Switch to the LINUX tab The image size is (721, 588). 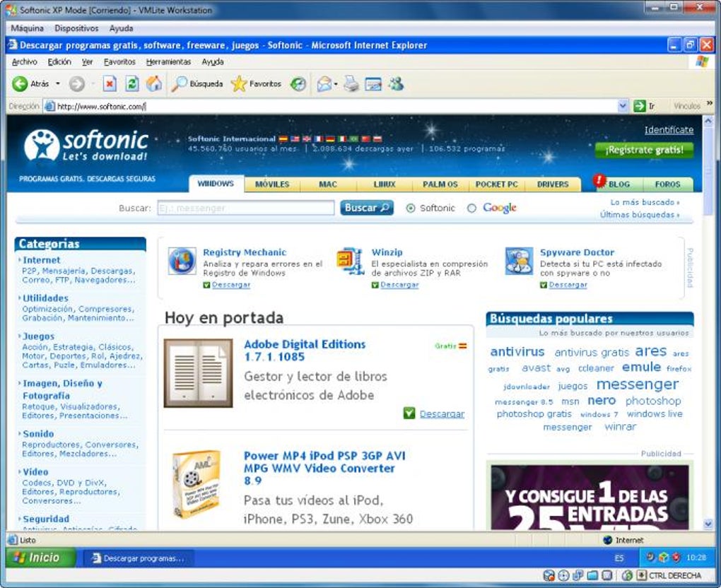385,184
